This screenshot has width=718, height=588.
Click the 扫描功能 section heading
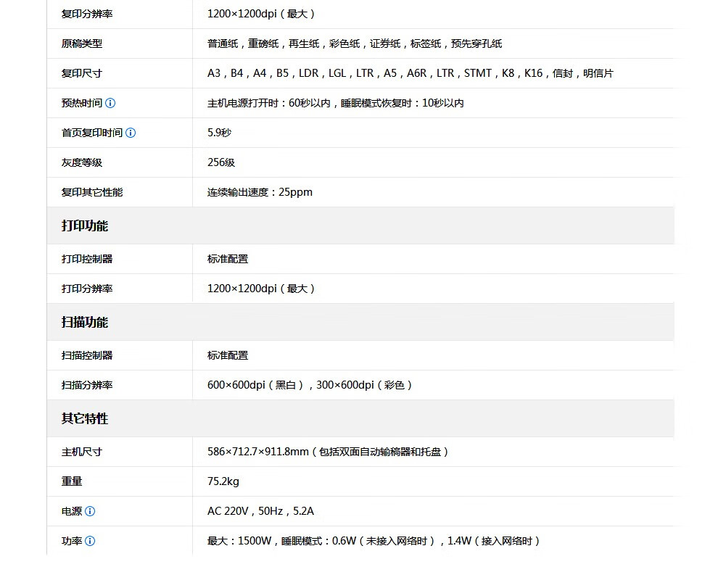(x=85, y=322)
